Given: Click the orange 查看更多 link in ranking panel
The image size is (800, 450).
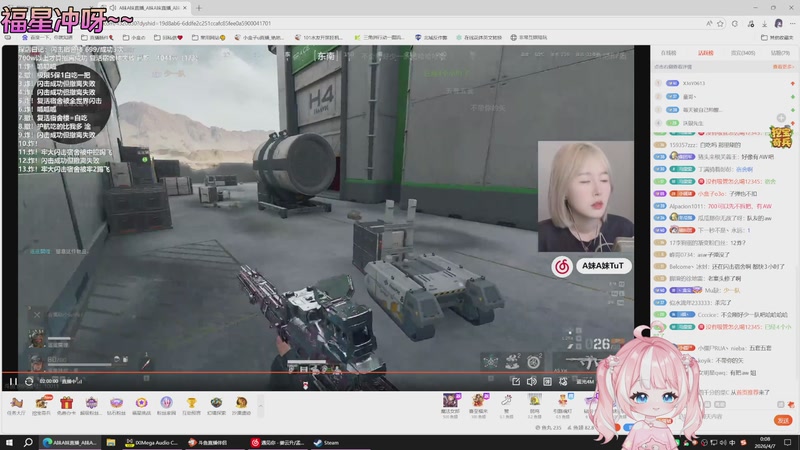Looking at the screenshot, I should [x=783, y=67].
